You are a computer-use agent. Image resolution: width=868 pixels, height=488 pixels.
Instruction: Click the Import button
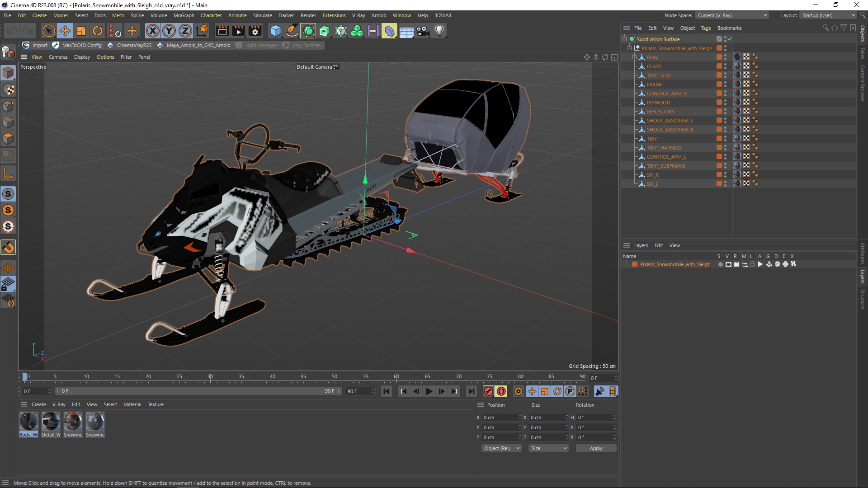pos(35,45)
